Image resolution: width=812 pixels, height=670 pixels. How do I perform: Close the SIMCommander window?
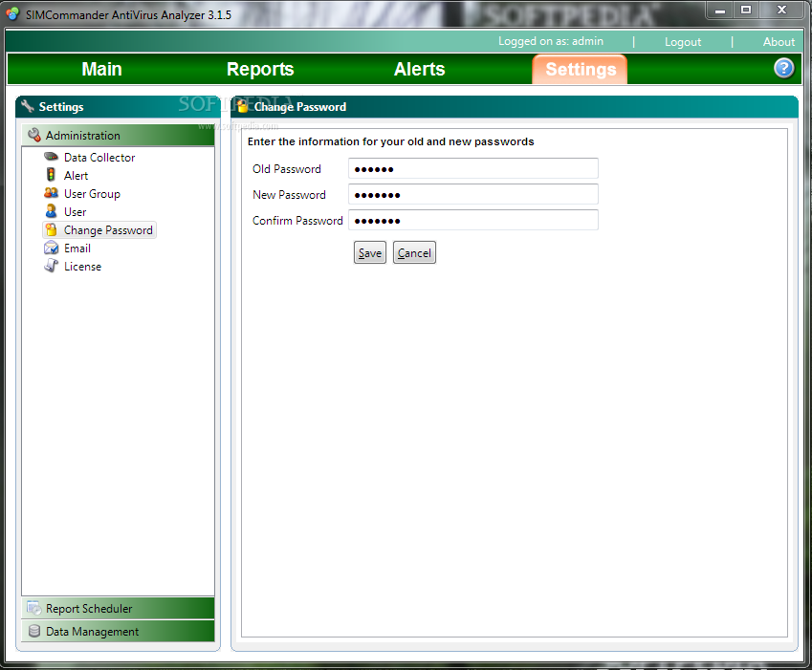[782, 10]
